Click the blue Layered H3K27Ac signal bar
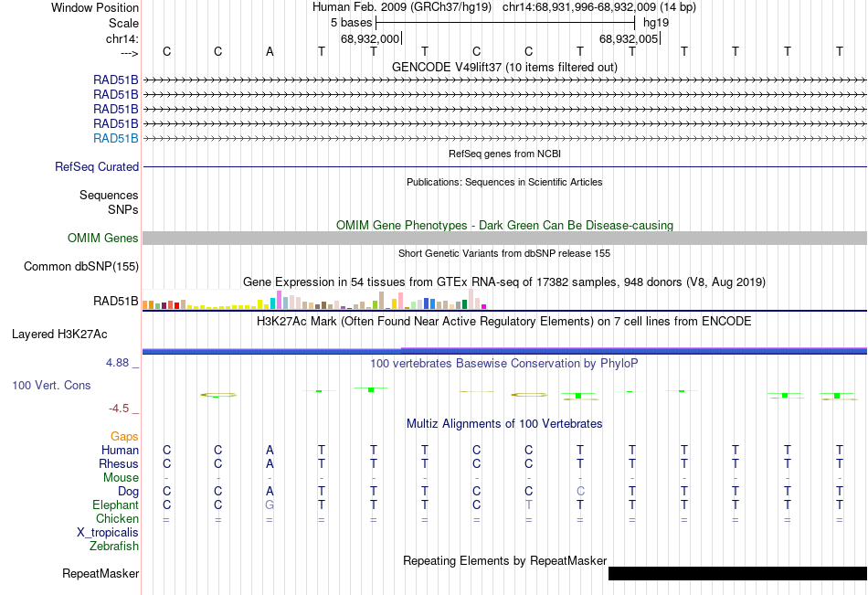Screen dimensions: 868x595 pyautogui.click(x=504, y=351)
